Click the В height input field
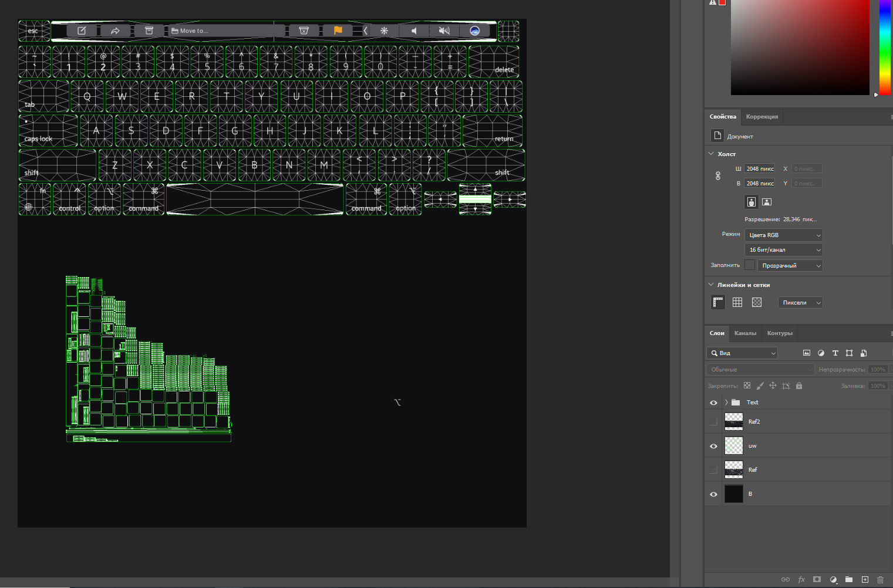The height and width of the screenshot is (588, 893). (760, 183)
